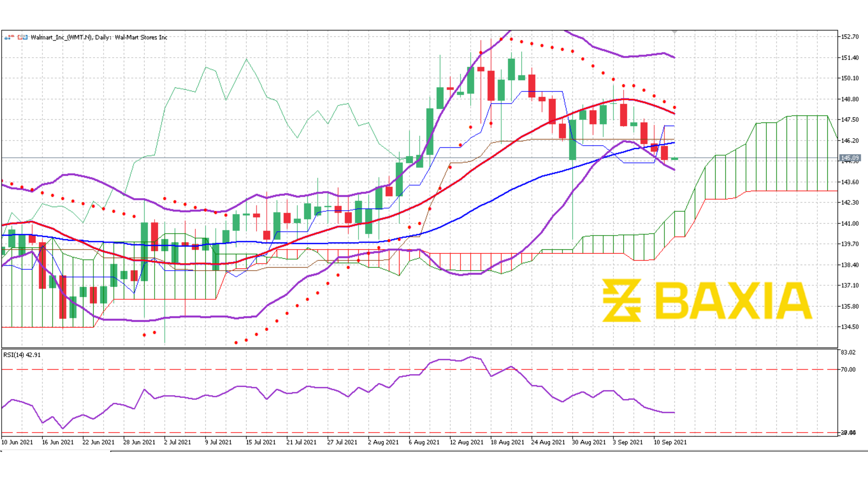Click the BAXIA logo watermark

[707, 300]
